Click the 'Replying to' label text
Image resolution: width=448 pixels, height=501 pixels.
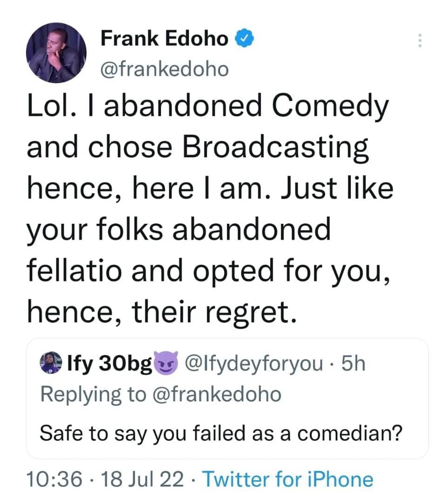[94, 394]
